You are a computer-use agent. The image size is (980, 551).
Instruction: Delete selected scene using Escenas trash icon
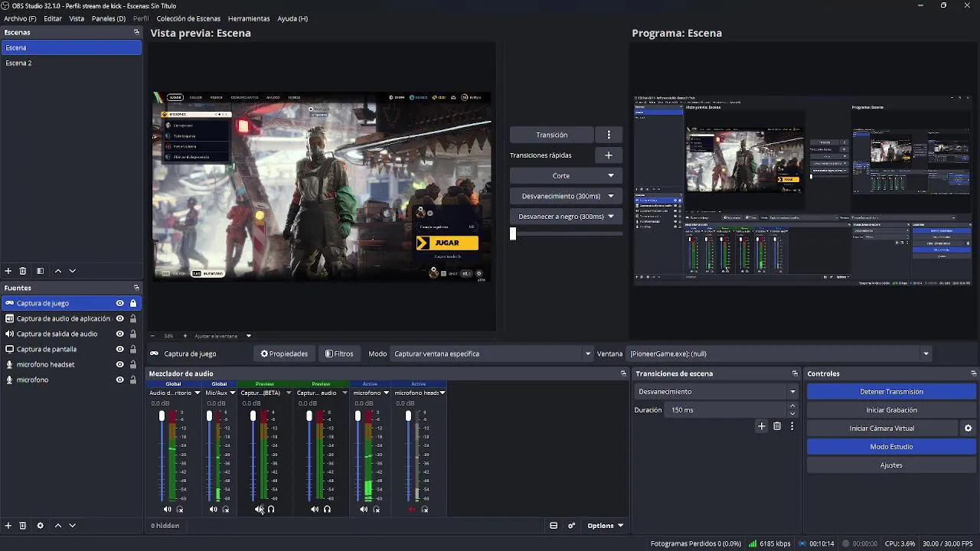pos(23,271)
